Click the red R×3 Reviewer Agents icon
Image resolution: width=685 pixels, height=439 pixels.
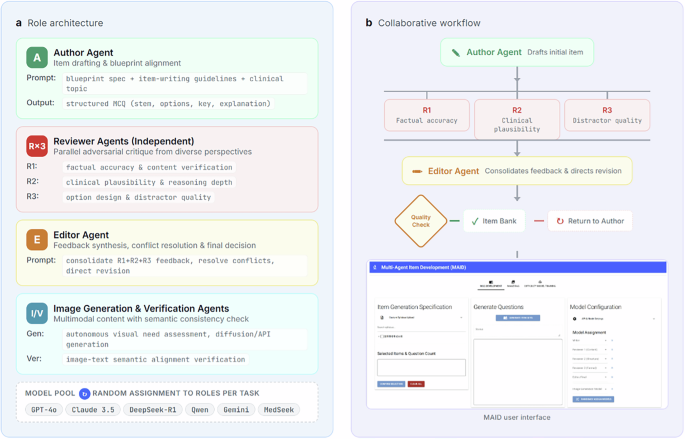click(37, 146)
